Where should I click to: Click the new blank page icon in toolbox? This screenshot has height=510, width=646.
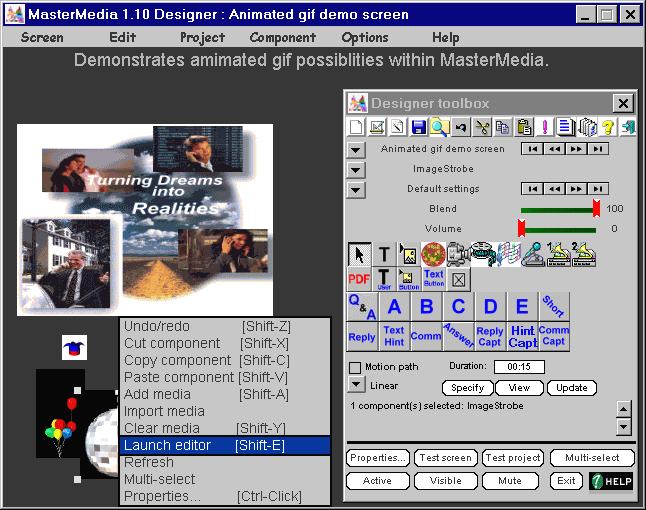356,127
